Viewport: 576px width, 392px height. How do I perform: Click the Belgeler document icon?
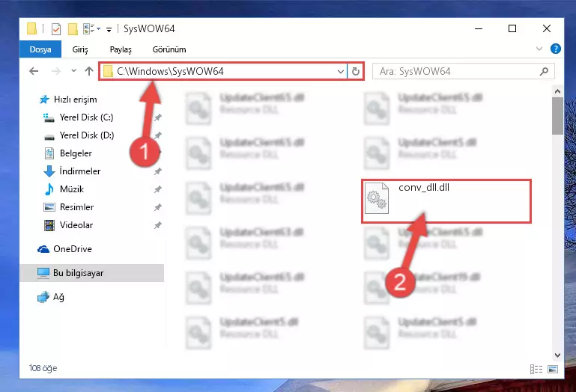[49, 153]
